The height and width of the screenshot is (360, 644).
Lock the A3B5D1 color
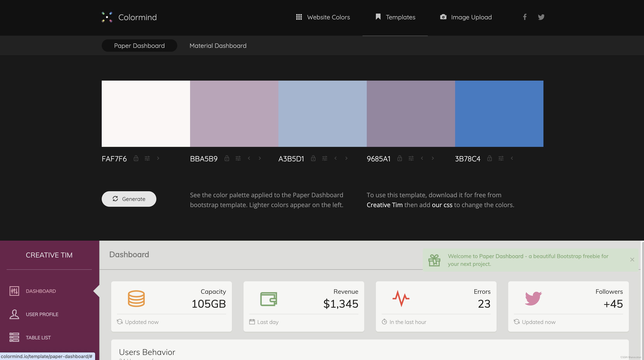click(313, 158)
